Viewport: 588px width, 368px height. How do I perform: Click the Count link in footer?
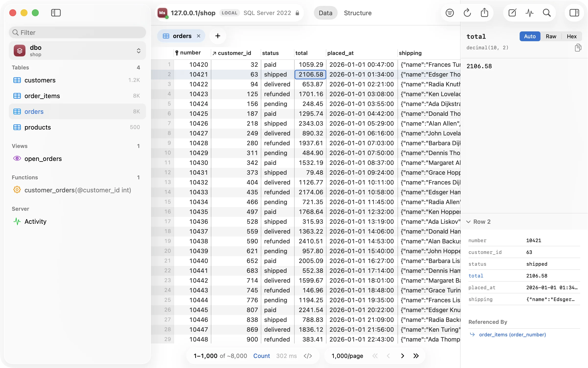pos(261,356)
